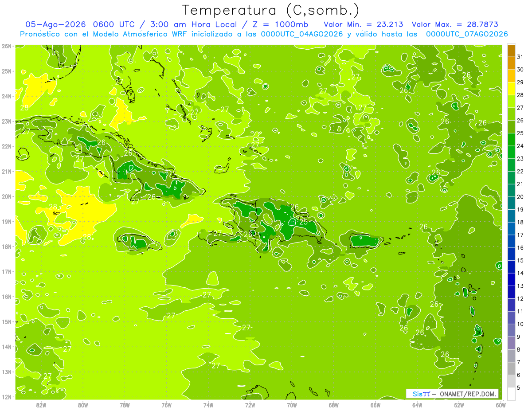Select the "68W" longitude axis label
Viewport: 532px width, 411px height.
334,405
